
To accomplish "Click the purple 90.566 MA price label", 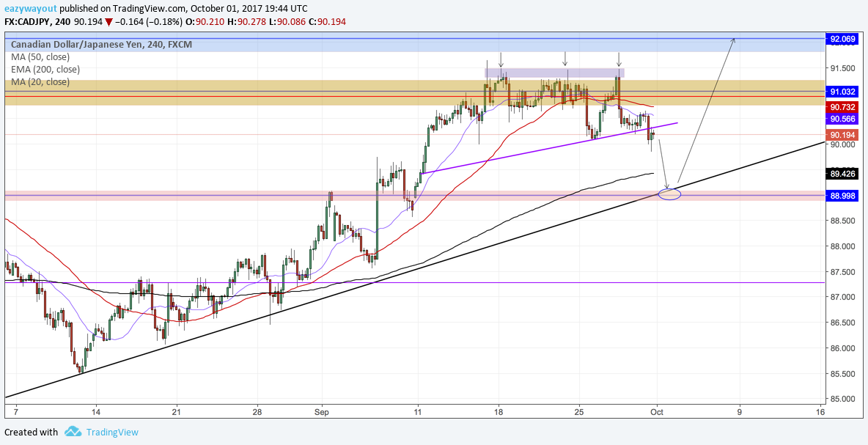I will [842, 119].
